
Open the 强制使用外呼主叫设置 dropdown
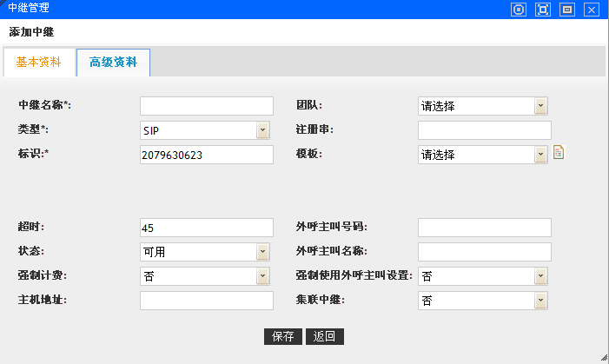(540, 276)
